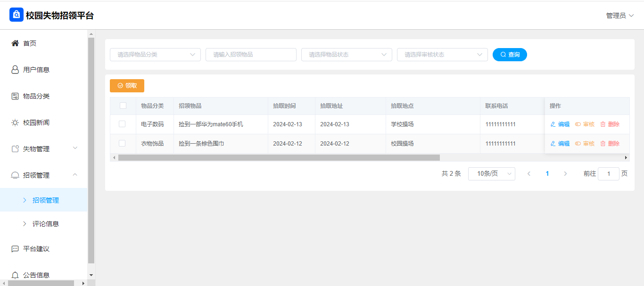Click the table's horizontal scrollbar

click(x=279, y=158)
